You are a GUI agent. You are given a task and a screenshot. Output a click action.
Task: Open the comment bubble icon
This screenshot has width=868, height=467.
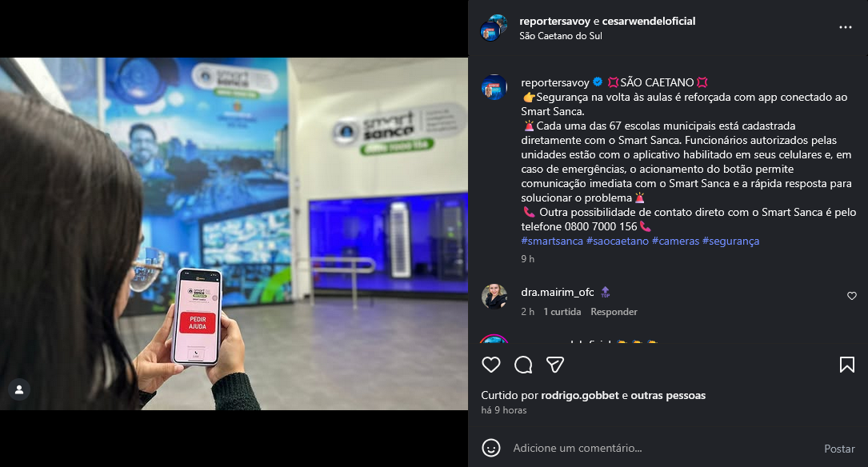coord(523,365)
